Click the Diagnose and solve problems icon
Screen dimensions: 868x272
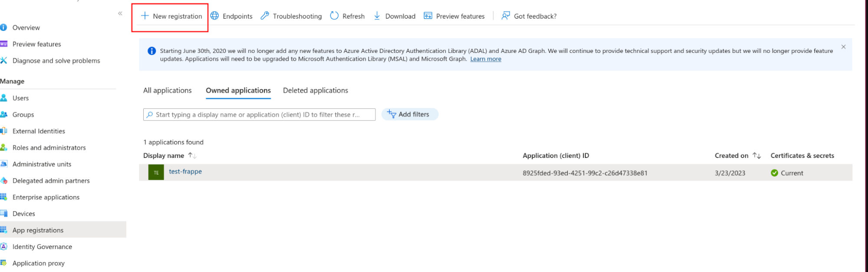pos(3,60)
